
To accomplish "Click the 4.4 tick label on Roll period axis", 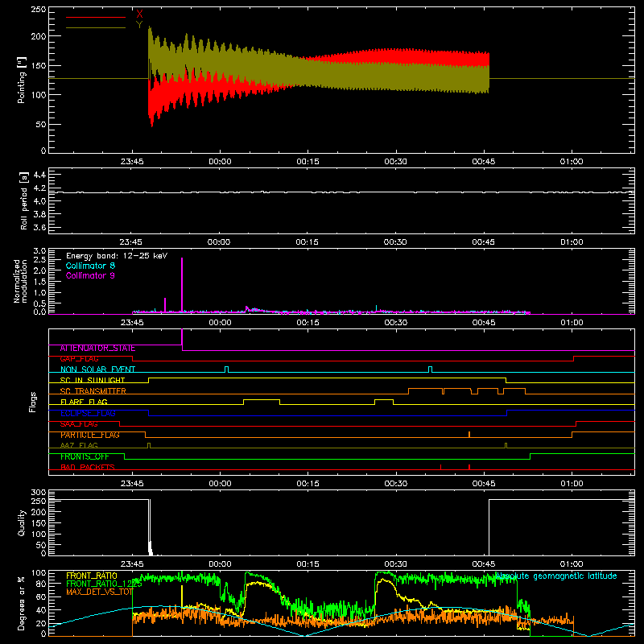I will click(39, 175).
